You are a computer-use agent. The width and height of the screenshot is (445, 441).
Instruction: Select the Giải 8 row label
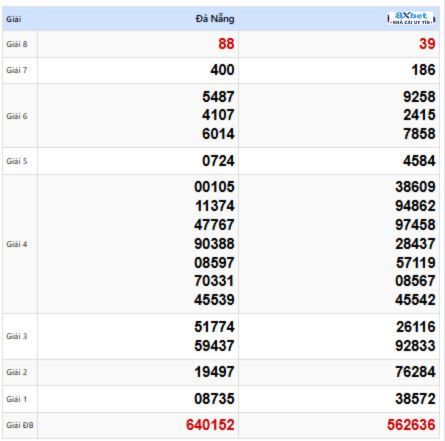click(17, 44)
